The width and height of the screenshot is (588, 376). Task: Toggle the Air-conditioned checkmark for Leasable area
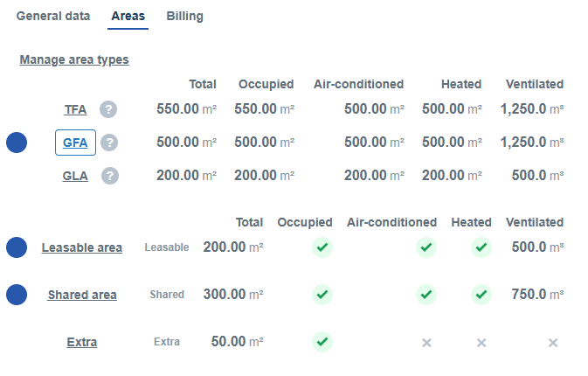pyautogui.click(x=426, y=247)
